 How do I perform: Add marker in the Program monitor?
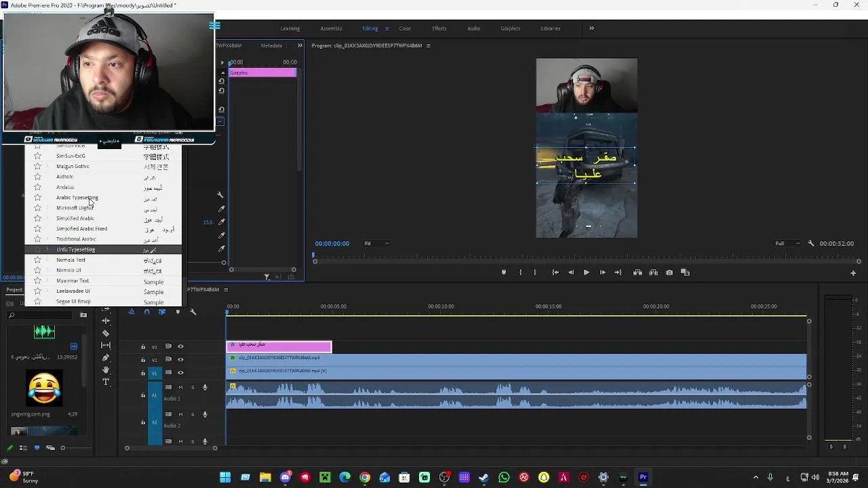[503, 272]
